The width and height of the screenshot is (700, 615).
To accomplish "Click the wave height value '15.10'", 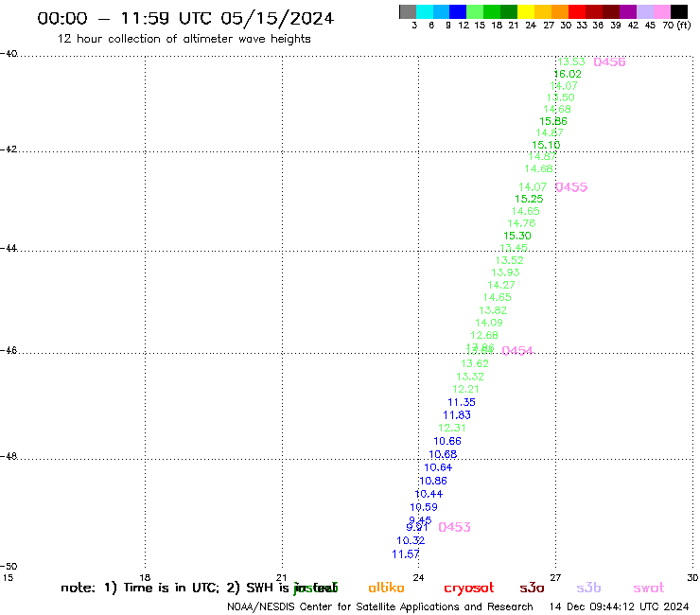I will pyautogui.click(x=546, y=145).
